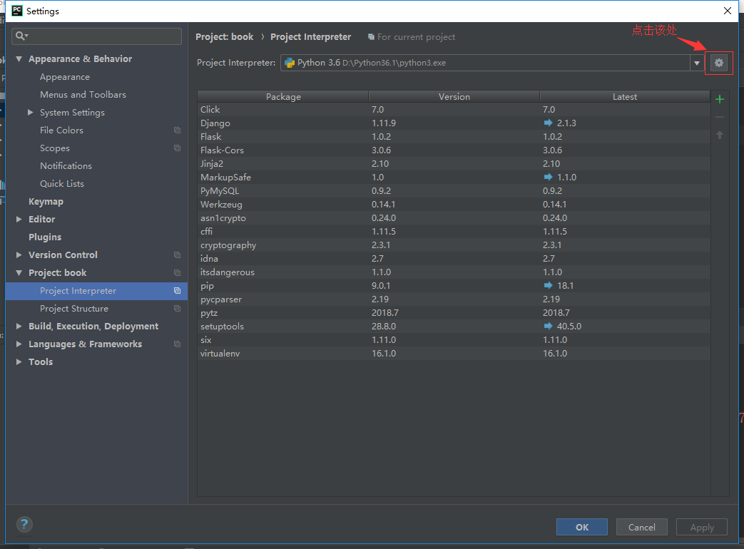This screenshot has height=549, width=744.
Task: Expand the Editor section
Action: pyautogui.click(x=19, y=219)
